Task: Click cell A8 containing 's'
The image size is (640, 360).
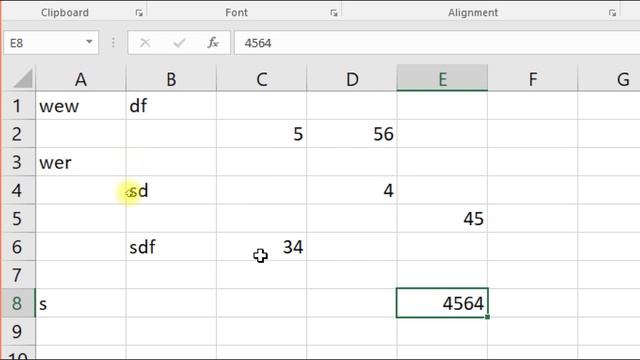Action: (x=81, y=303)
